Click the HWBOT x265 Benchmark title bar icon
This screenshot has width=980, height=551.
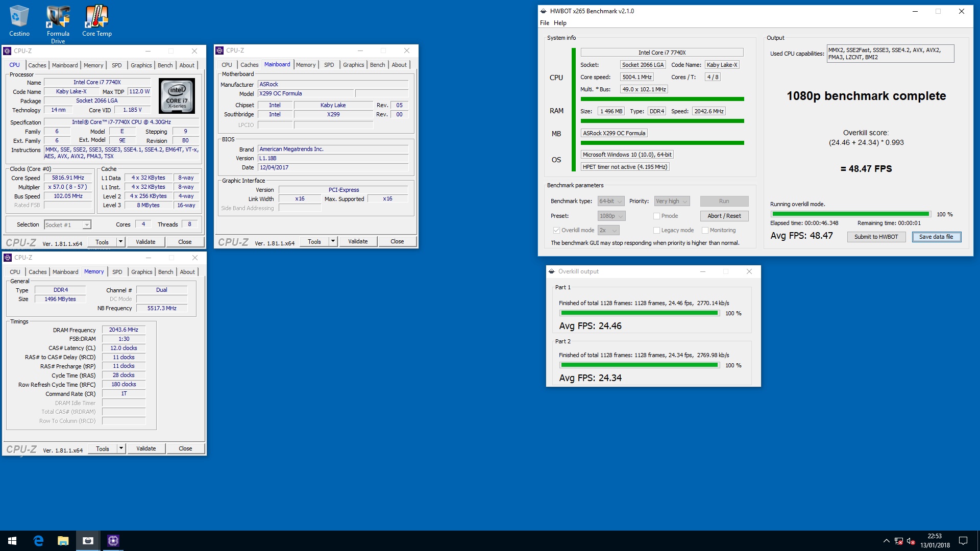coord(544,11)
